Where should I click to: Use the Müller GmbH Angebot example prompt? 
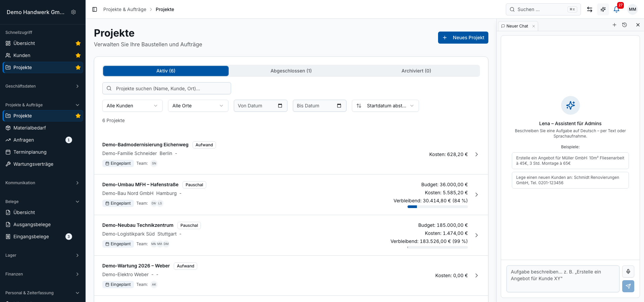pyautogui.click(x=570, y=161)
